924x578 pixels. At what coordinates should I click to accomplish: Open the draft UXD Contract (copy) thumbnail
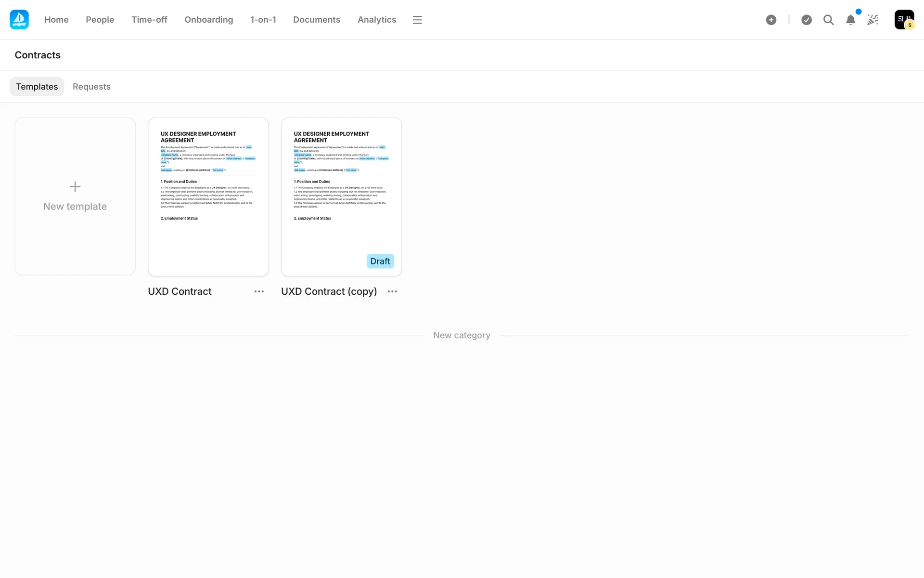pyautogui.click(x=341, y=197)
